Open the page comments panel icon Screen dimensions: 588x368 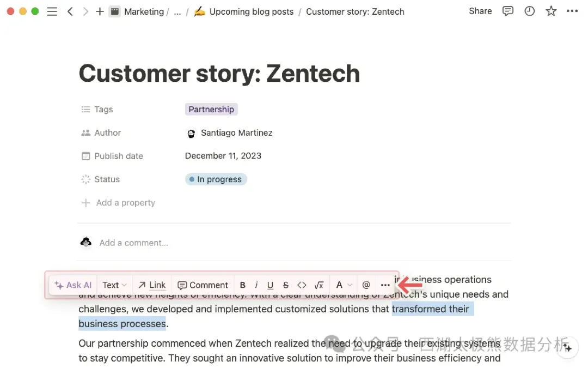[507, 11]
